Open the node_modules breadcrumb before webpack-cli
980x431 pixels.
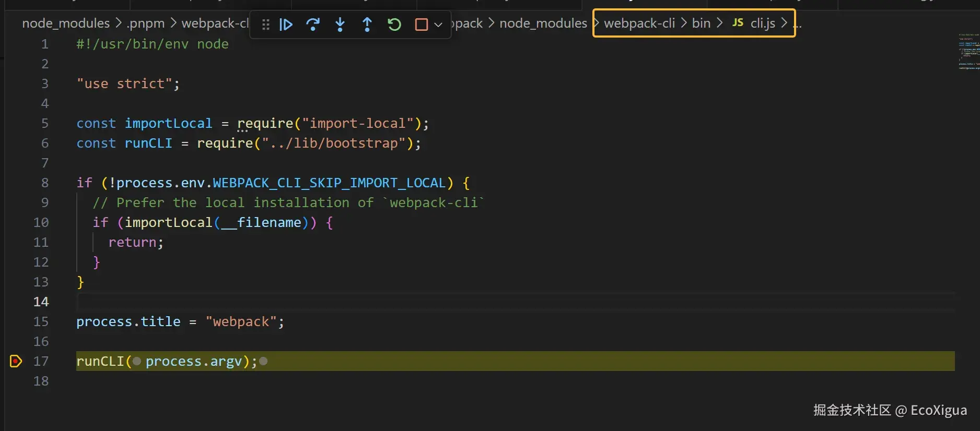[543, 23]
